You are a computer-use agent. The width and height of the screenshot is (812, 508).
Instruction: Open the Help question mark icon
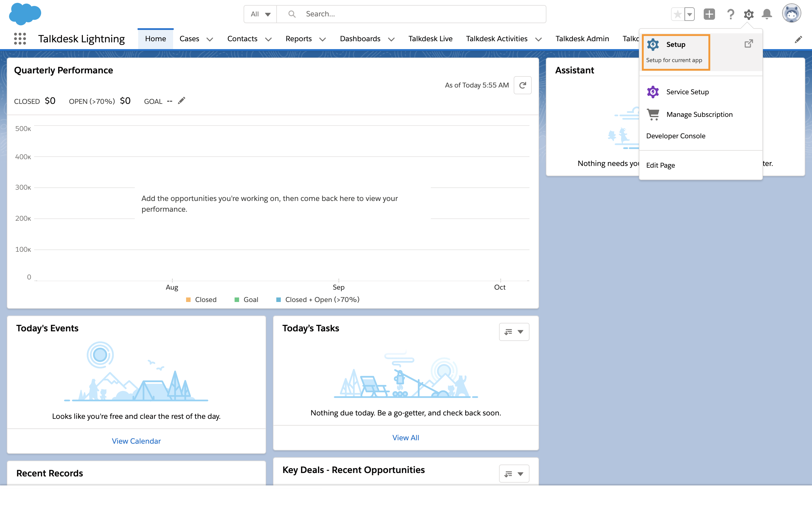point(731,14)
